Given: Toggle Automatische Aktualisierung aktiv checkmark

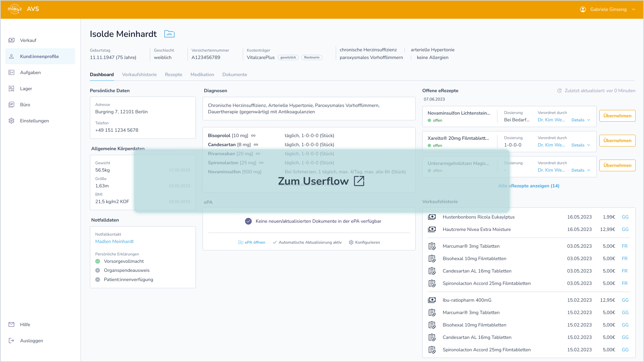Looking at the screenshot, I should (275, 242).
